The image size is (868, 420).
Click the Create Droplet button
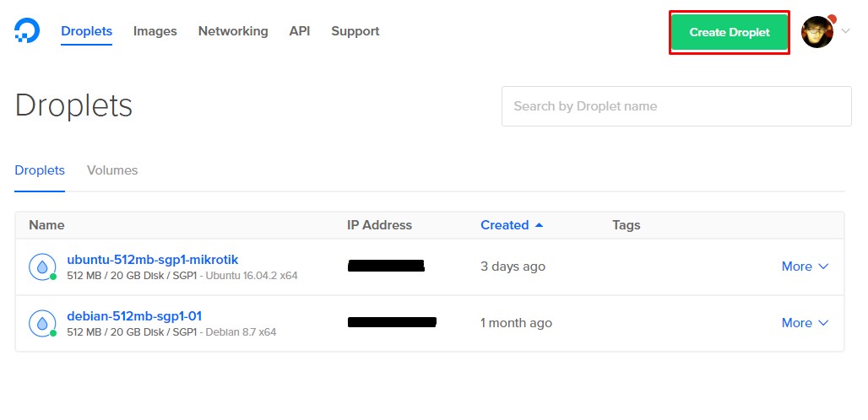[729, 32]
